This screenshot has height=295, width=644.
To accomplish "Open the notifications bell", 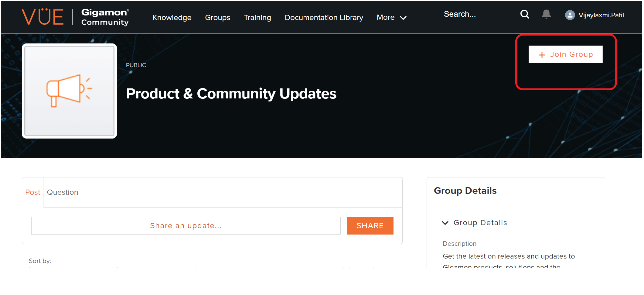I will 546,14.
